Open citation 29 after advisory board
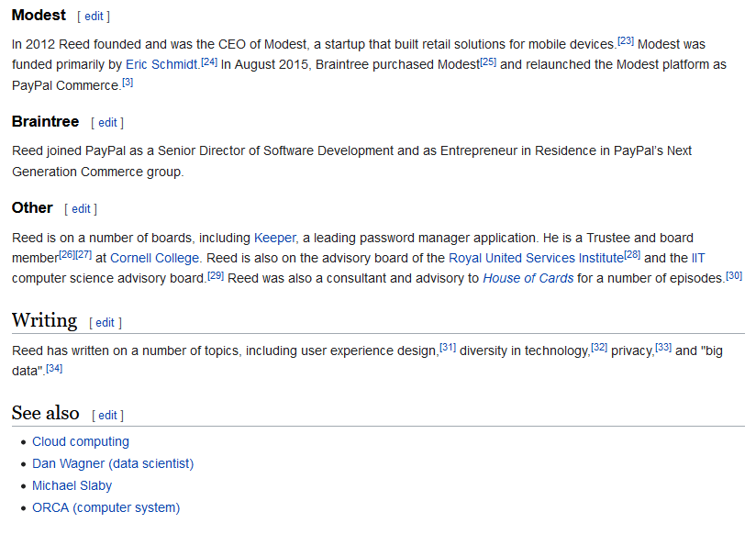Screen dimensions: 756x534 point(216,275)
